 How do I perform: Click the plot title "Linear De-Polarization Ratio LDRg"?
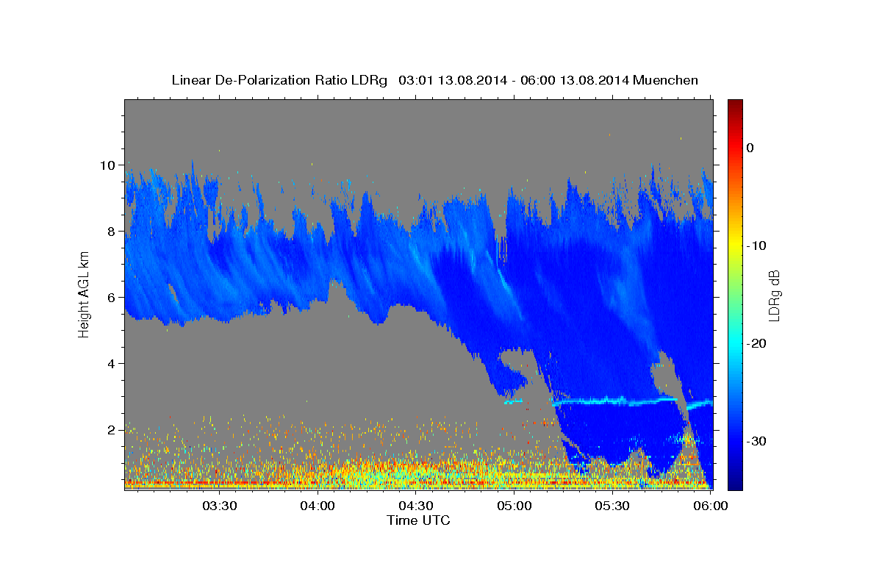click(x=279, y=80)
